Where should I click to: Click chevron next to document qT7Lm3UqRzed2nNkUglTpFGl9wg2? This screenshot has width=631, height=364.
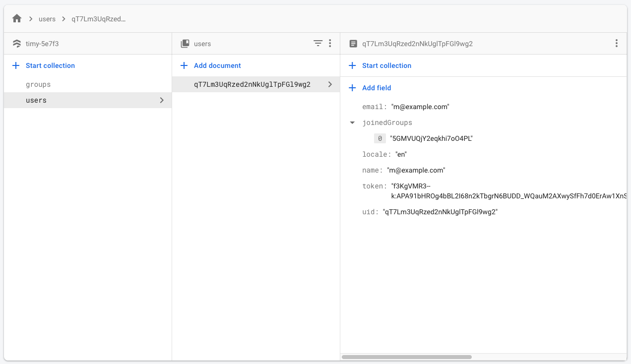tap(330, 85)
